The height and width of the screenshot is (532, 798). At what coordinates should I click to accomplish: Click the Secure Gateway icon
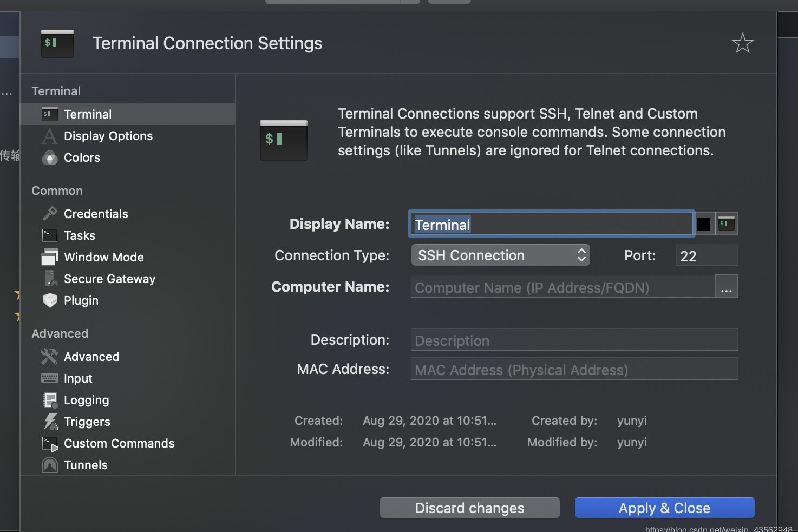[50, 279]
